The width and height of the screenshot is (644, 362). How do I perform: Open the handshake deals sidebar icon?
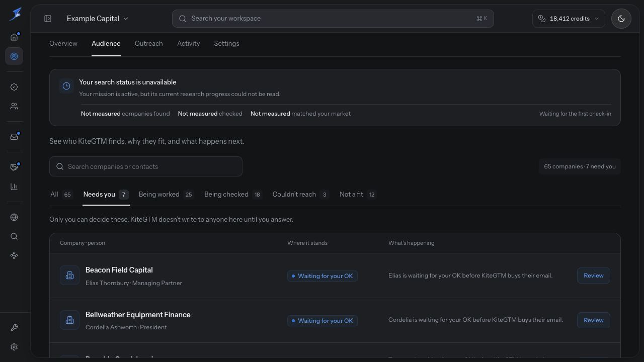(14, 167)
